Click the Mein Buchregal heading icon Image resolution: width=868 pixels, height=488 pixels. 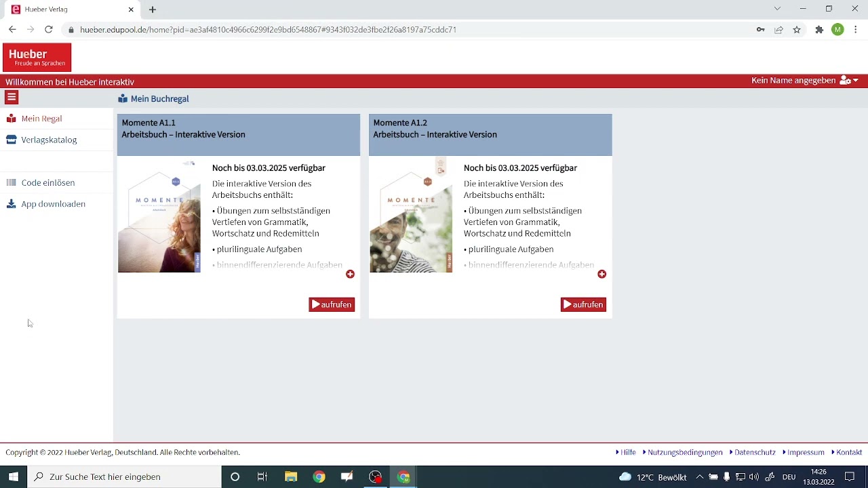[x=123, y=99]
